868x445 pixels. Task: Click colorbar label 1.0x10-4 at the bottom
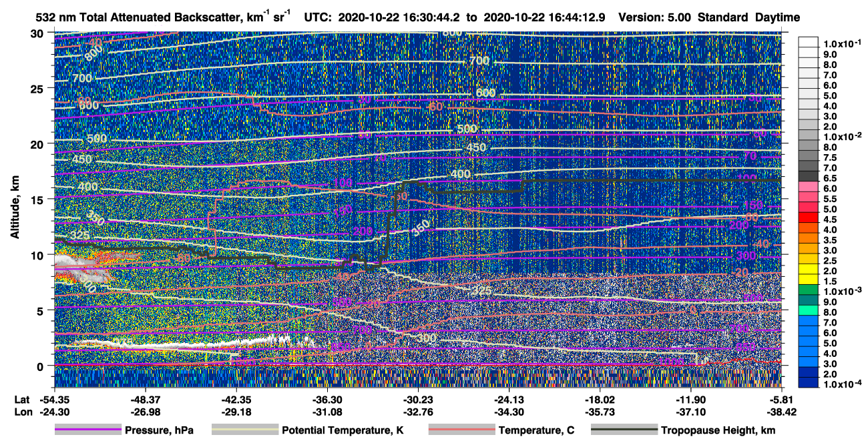[843, 384]
